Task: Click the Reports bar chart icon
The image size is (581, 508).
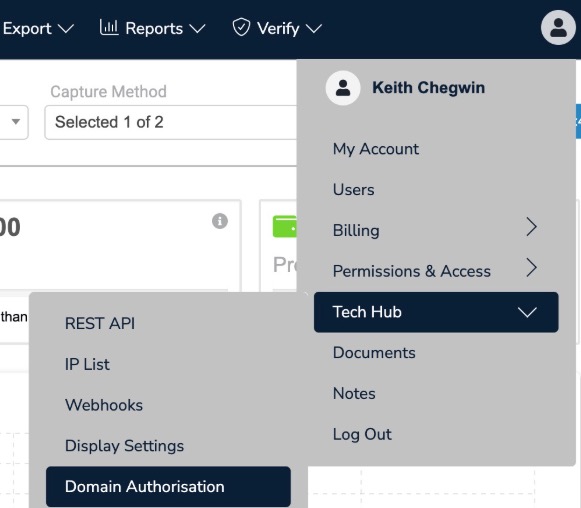Action: click(x=109, y=27)
